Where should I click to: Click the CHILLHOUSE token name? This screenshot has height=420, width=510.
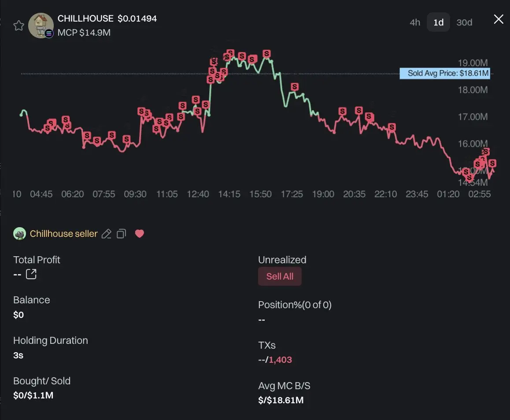85,18
